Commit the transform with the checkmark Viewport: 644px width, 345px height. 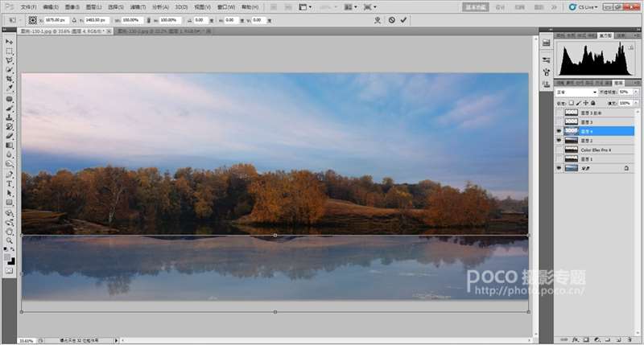coord(404,20)
